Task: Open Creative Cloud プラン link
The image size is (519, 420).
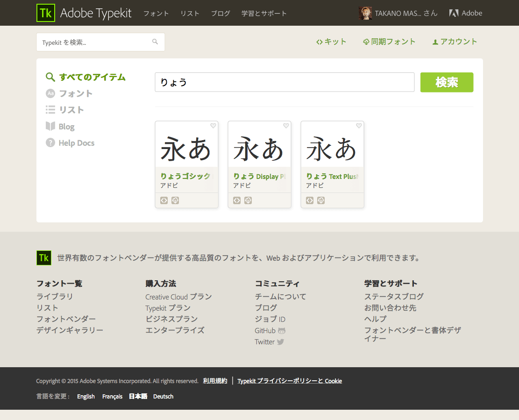Action: (x=178, y=297)
